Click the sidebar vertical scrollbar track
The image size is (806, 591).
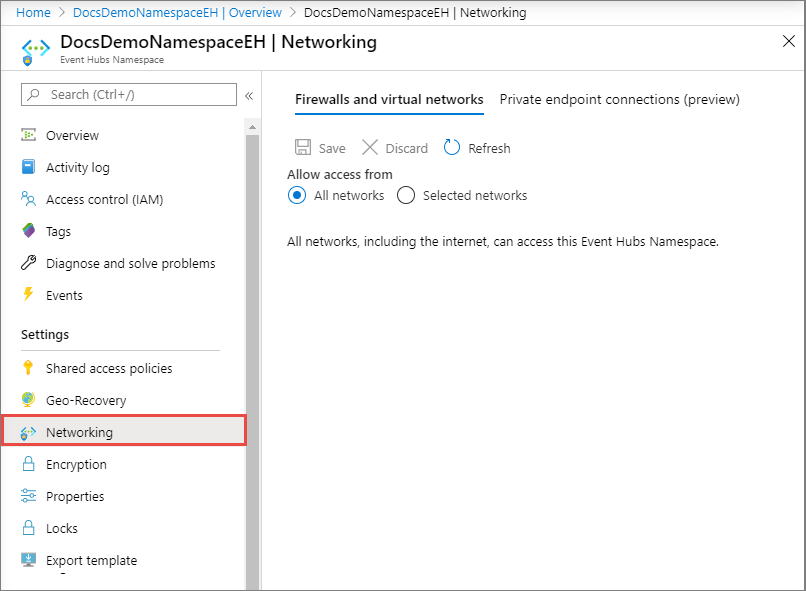pos(252,360)
